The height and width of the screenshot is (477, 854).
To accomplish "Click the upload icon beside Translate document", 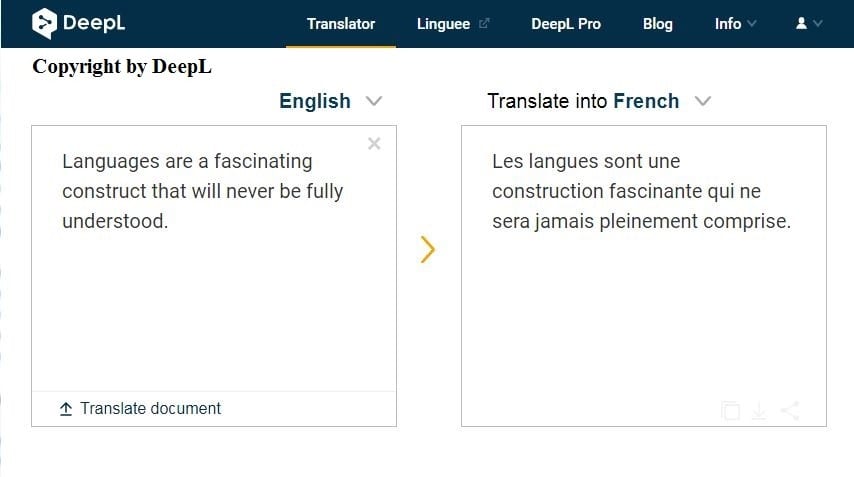I will tap(66, 408).
